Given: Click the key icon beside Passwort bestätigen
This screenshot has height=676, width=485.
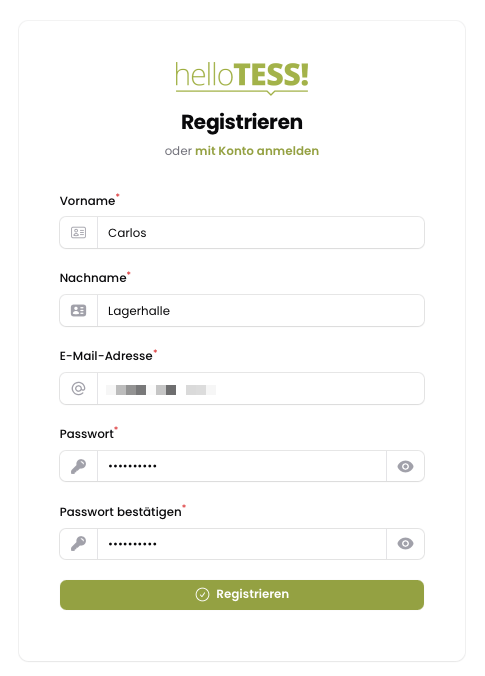Looking at the screenshot, I should click(78, 544).
